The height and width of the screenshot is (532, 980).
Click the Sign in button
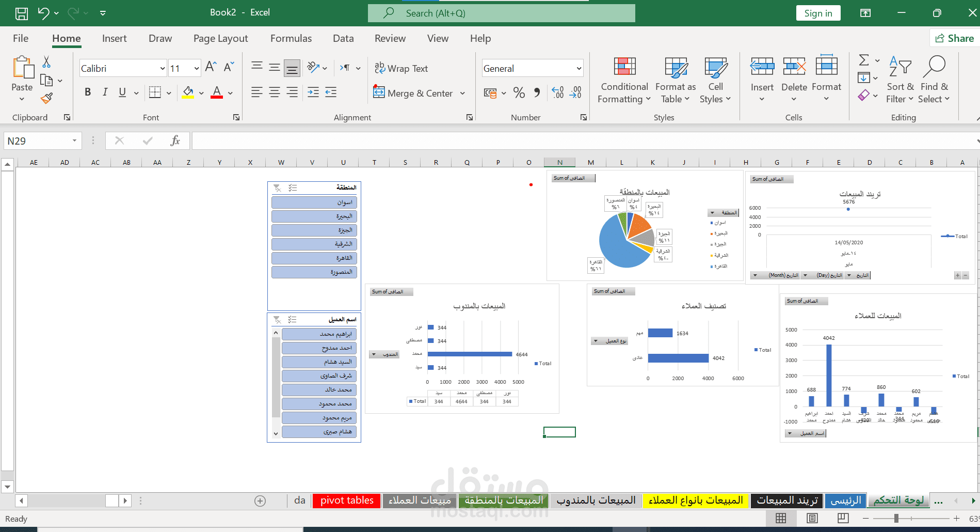818,13
